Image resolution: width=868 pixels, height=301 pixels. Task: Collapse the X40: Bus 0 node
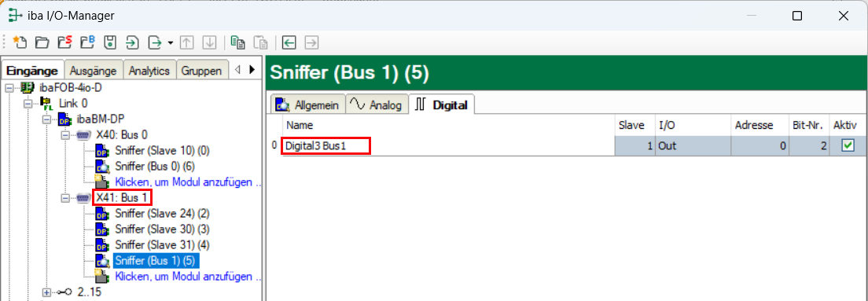point(65,134)
